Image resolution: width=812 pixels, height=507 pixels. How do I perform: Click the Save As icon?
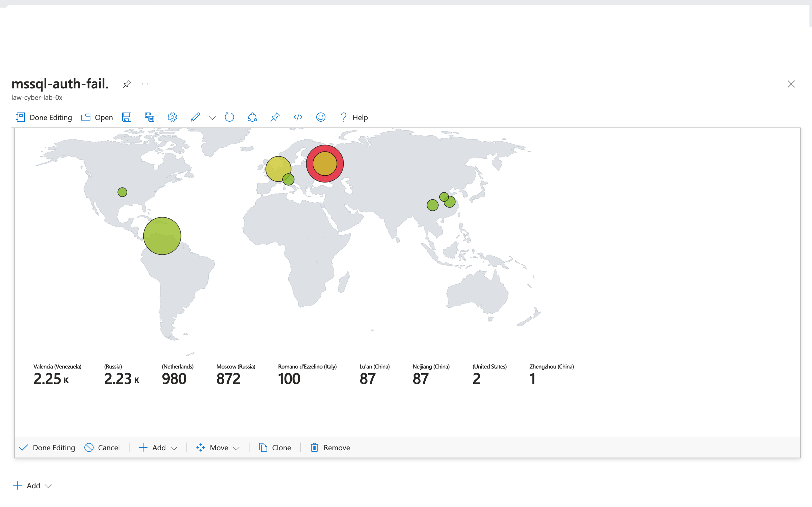click(149, 117)
